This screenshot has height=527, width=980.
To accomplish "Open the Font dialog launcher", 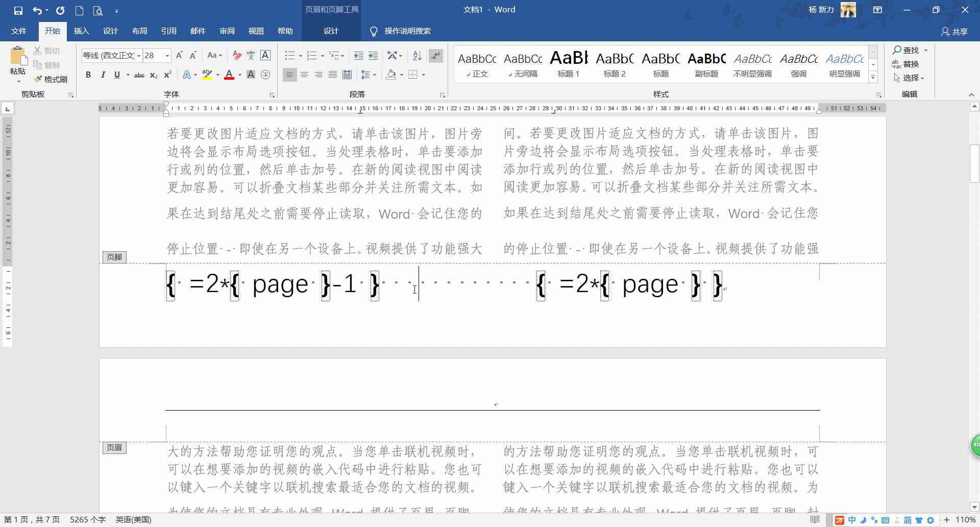I will pyautogui.click(x=272, y=95).
